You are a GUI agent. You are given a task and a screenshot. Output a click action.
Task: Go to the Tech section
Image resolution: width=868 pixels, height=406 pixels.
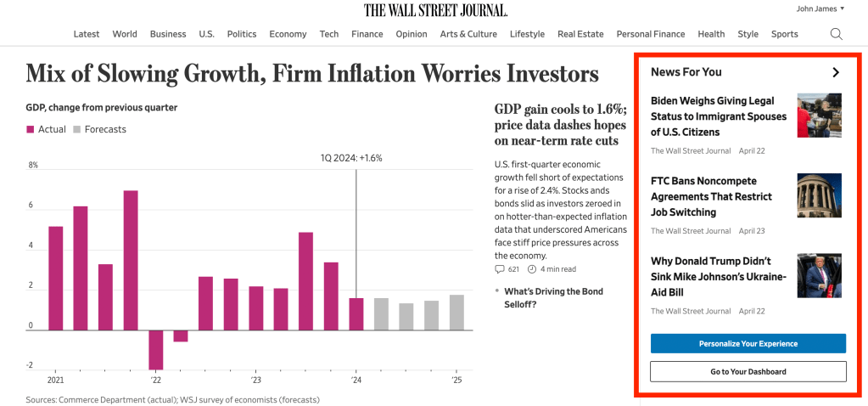329,34
